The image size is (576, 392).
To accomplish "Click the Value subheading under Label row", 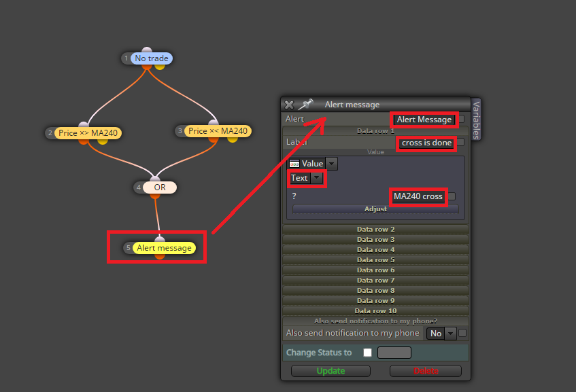I will point(375,152).
